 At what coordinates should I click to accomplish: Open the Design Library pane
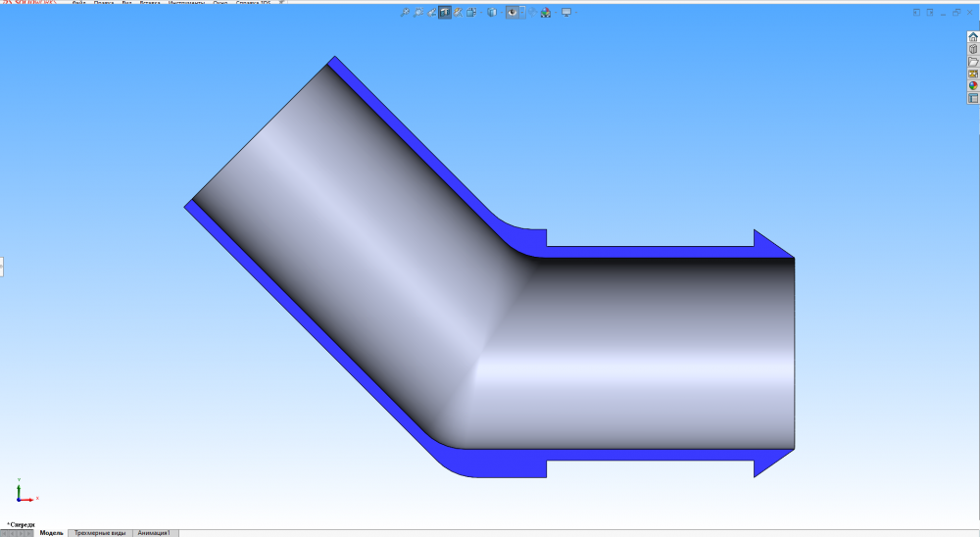click(x=973, y=49)
